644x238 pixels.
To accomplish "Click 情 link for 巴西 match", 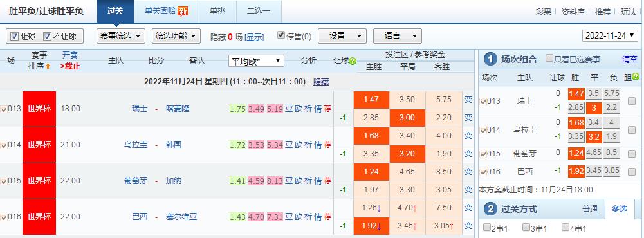I will tap(318, 217).
